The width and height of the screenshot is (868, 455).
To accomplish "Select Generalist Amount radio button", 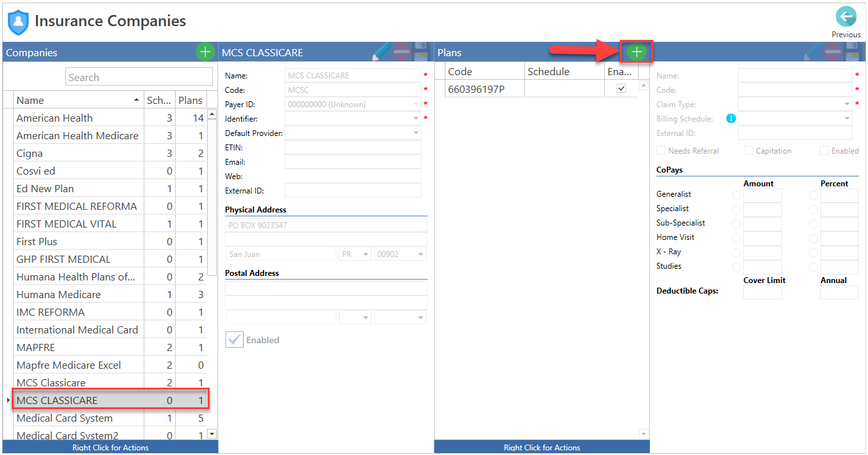I will [x=736, y=195].
